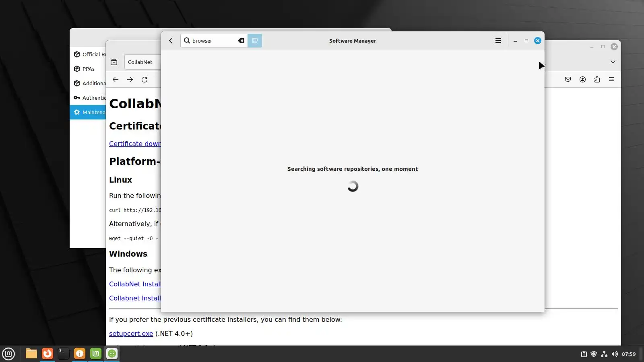Image resolution: width=644 pixels, height=362 pixels.
Task: Open PPAs section in Software Sources
Action: pos(88,69)
